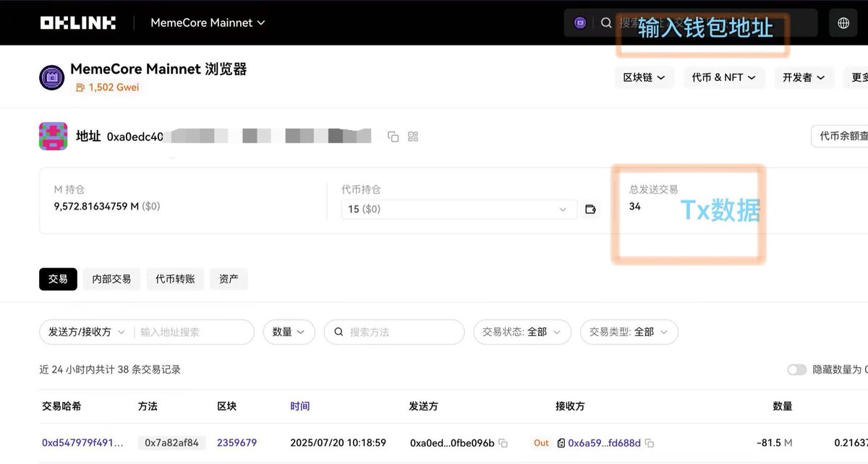This screenshot has width=868, height=464.
Task: Click the 时间 column header
Action: [x=299, y=406]
